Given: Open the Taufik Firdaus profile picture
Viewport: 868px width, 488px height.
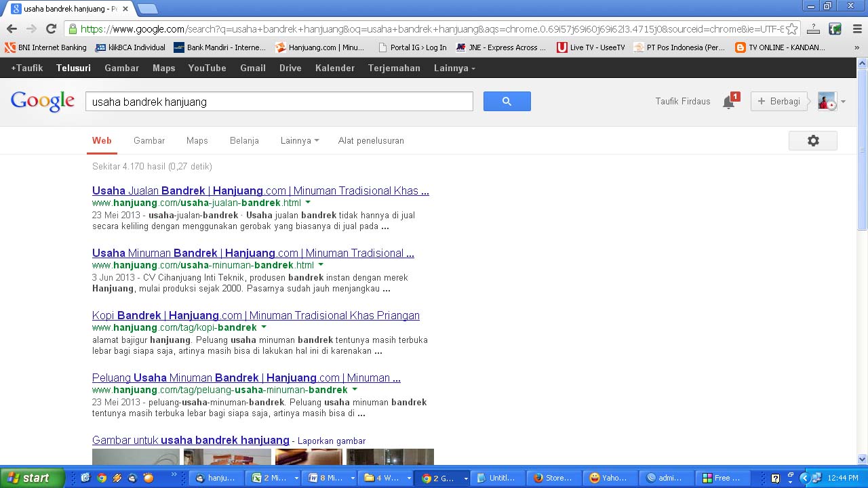Looking at the screenshot, I should point(827,101).
